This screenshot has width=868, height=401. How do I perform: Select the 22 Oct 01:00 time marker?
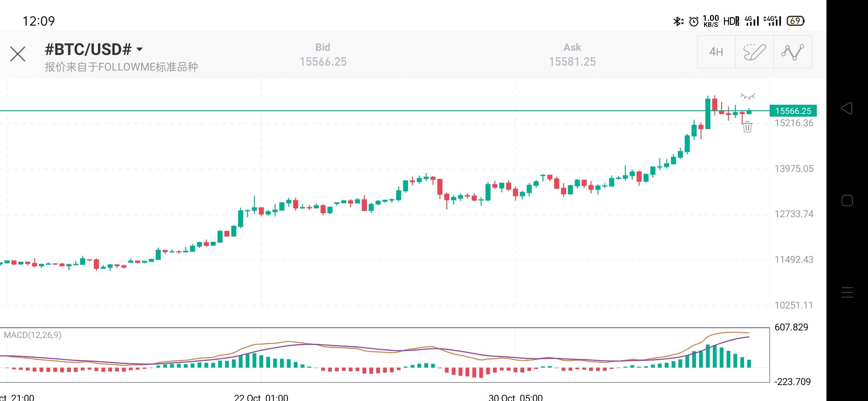tap(261, 397)
